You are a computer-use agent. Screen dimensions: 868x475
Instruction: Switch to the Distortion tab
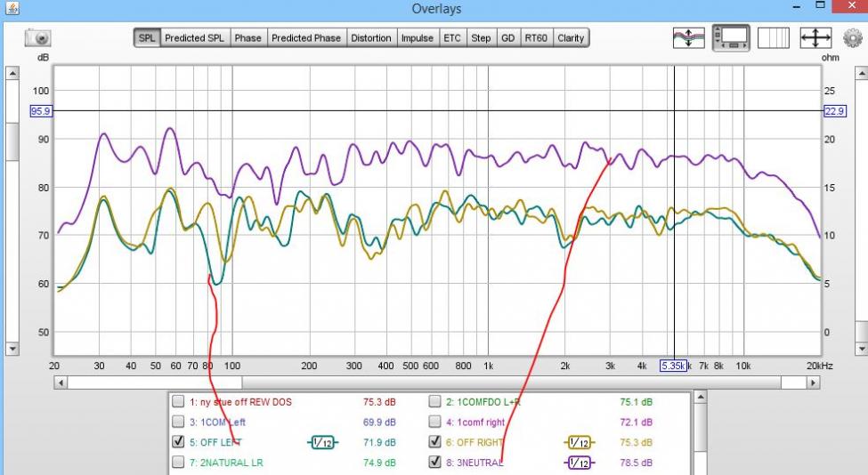pos(371,38)
